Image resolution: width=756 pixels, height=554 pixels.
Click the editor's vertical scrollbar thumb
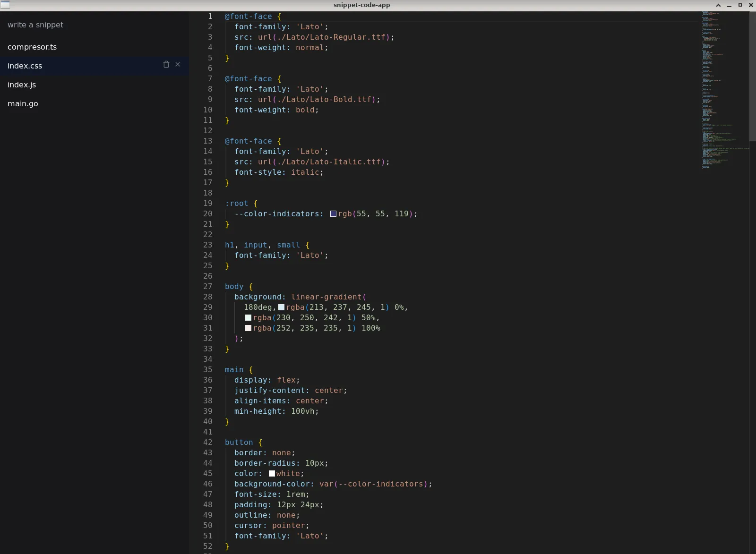pos(753,76)
